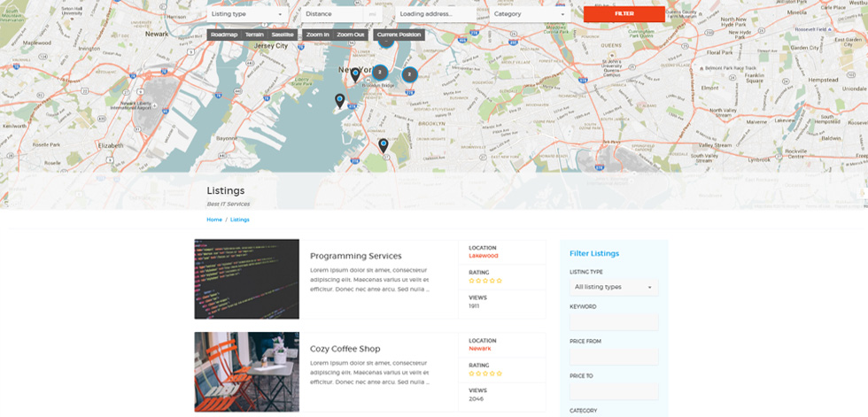Screen dimensions: 868x417
Task: Open the Category dropdown above the map
Action: click(530, 14)
